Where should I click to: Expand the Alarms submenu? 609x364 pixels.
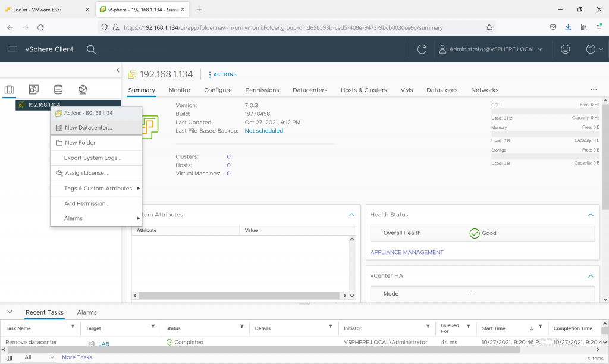96,218
